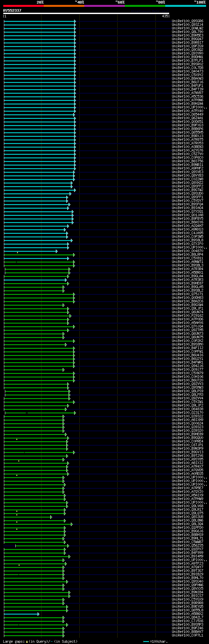Click the orange ~40% identity legend bar
Screen dimensions: 209x644
[64, 6]
